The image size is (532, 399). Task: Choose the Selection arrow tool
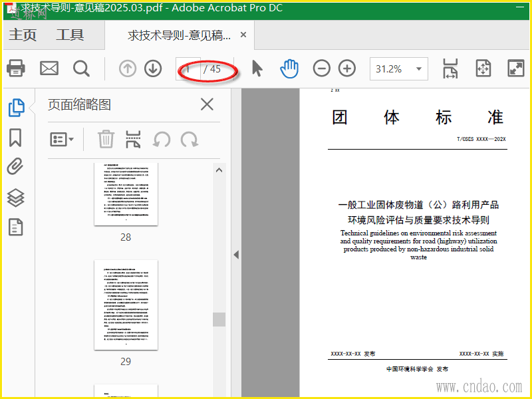click(257, 68)
